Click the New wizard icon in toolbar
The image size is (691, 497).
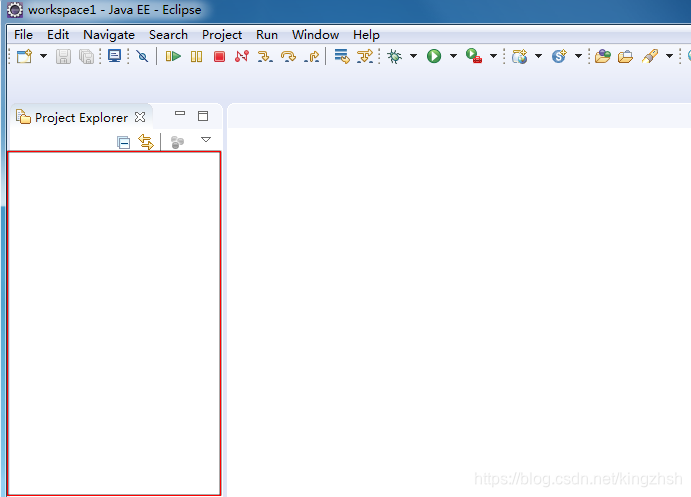(x=25, y=56)
